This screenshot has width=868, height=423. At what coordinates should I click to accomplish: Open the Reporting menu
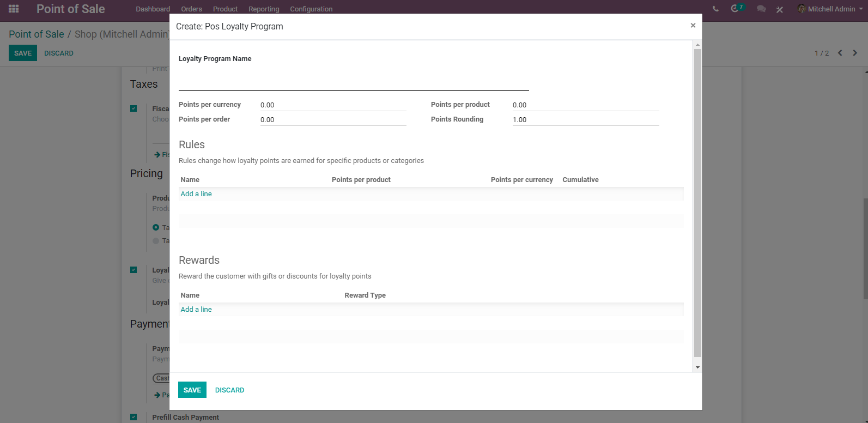point(264,9)
